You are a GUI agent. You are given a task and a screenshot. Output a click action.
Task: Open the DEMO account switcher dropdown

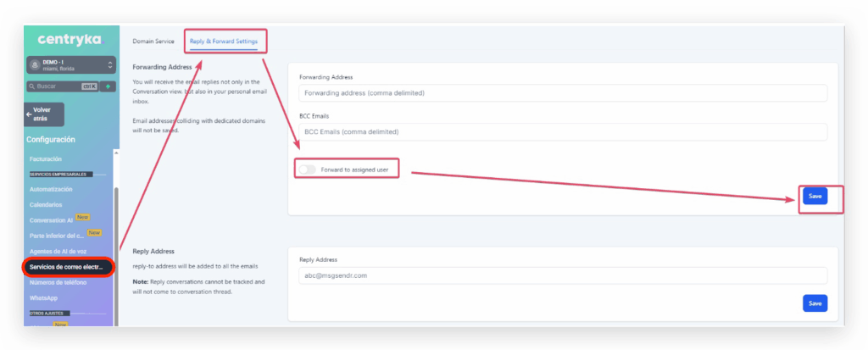click(109, 64)
